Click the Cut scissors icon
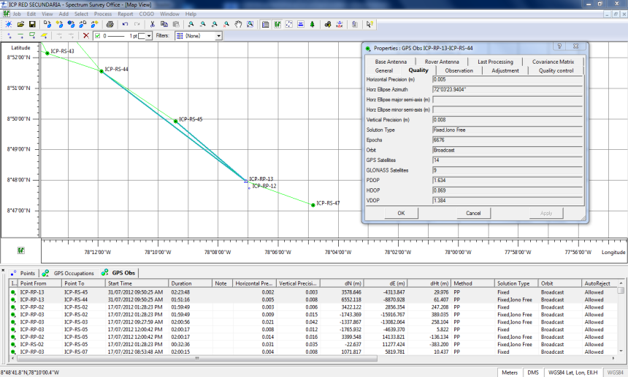Image resolution: width=628 pixels, height=377 pixels. point(152,24)
